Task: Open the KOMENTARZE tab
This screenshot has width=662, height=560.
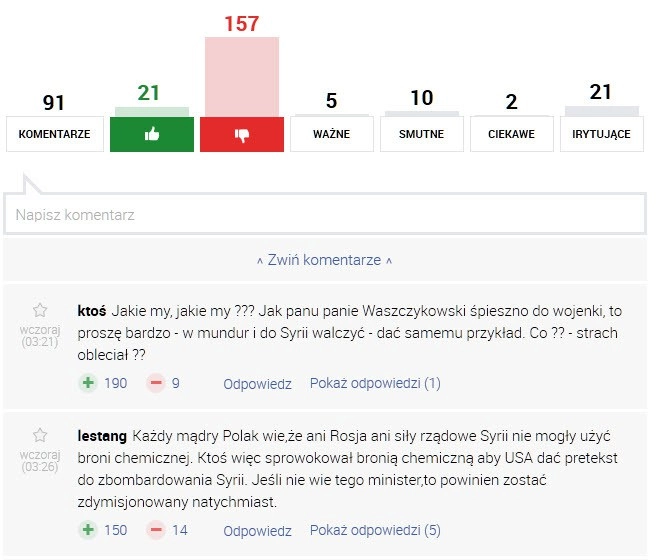Action: pyautogui.click(x=55, y=134)
